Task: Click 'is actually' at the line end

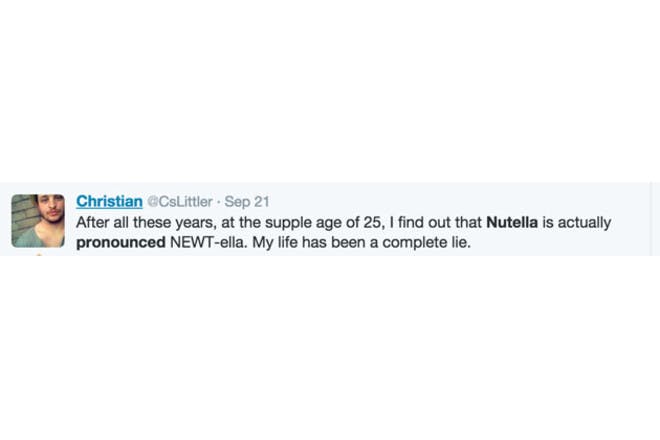Action: (x=577, y=223)
